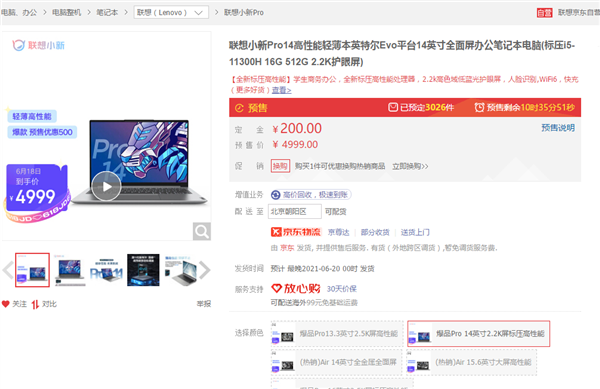The width and height of the screenshot is (600, 389).
Task: Open the 北京朝阳区 delivery address selector
Action: point(295,212)
